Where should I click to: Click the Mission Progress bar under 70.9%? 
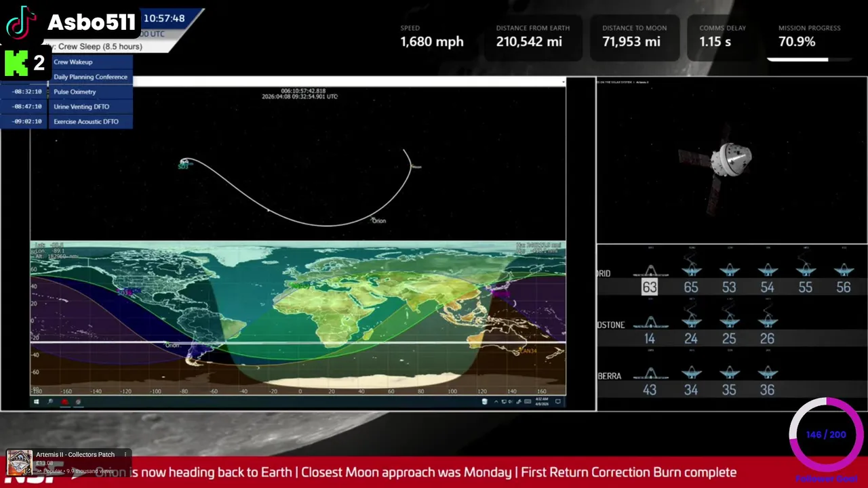pyautogui.click(x=808, y=60)
